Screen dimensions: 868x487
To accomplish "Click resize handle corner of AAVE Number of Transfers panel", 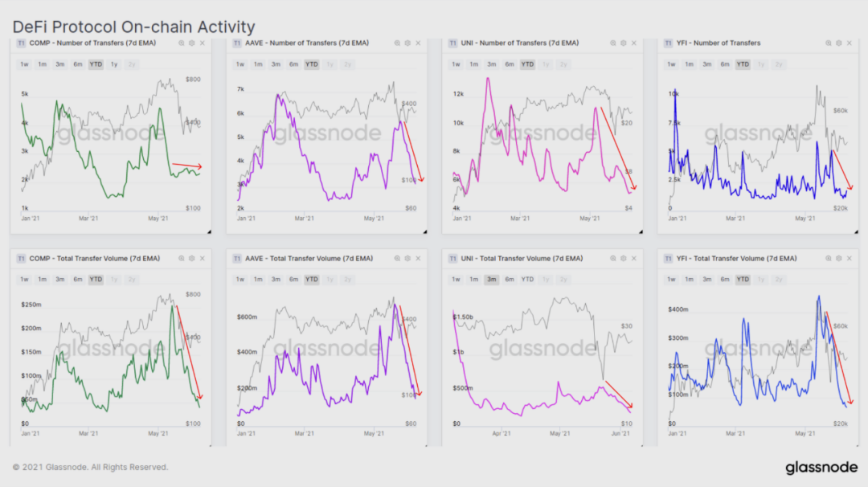I will (x=424, y=231).
